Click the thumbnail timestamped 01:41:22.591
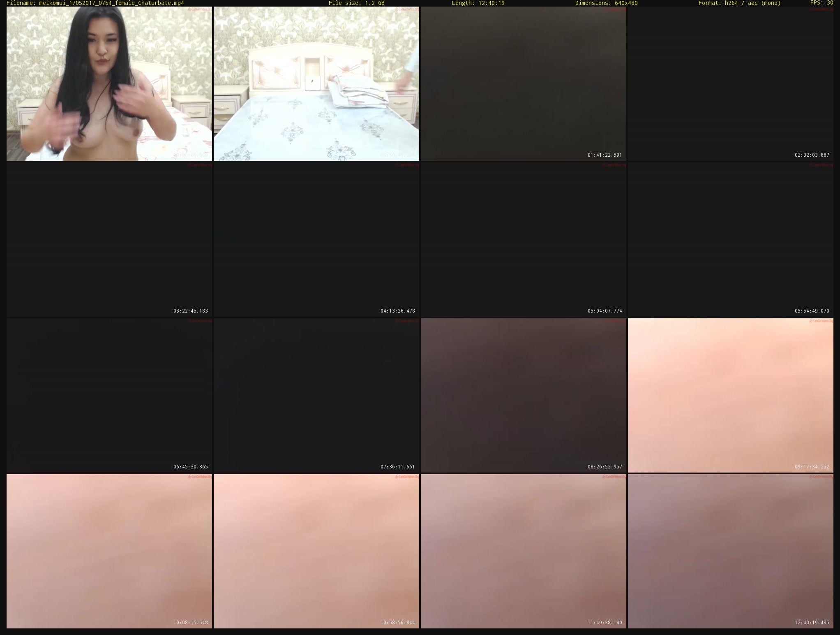This screenshot has width=840, height=635. [x=523, y=83]
